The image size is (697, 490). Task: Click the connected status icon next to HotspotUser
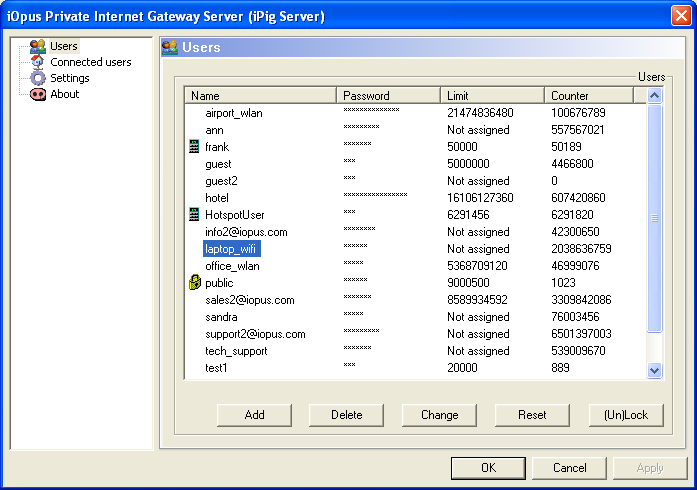194,214
